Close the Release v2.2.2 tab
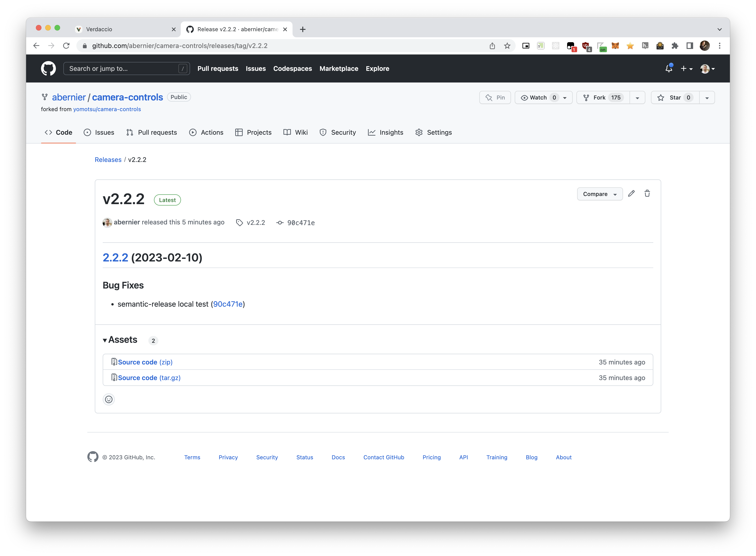Screen dimensions: 756x556 point(285,29)
